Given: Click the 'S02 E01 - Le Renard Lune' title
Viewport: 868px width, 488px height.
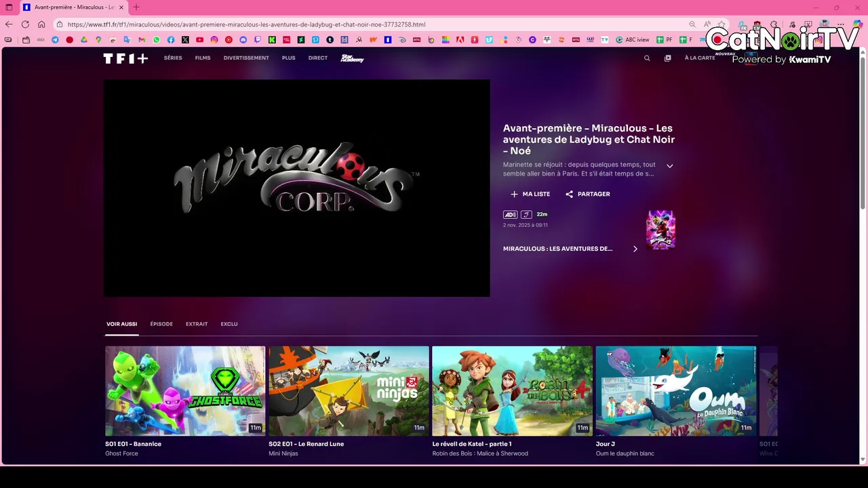Looking at the screenshot, I should point(306,444).
